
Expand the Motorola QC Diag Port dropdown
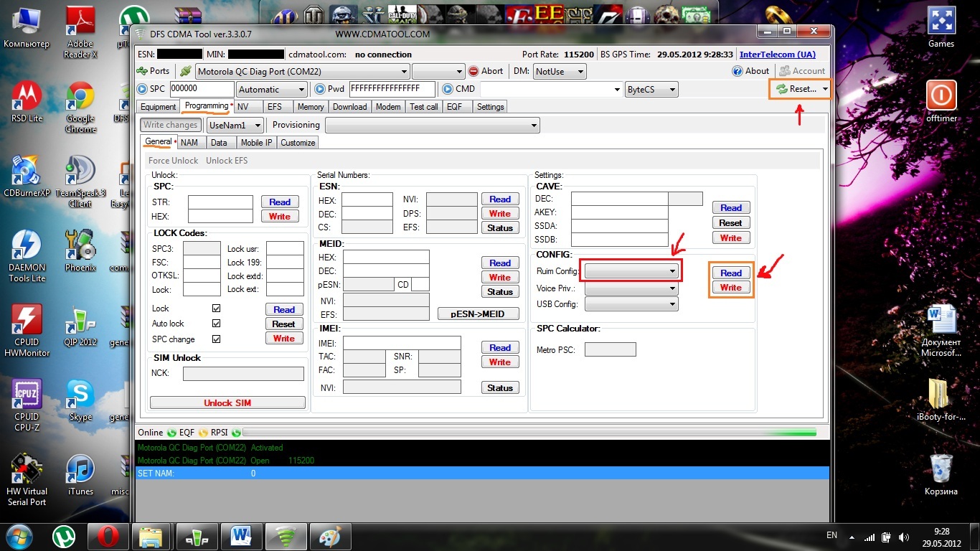coord(404,71)
